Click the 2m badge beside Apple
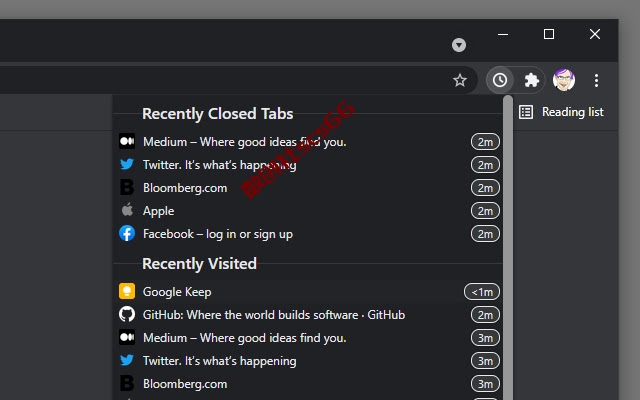The image size is (640, 400). 485,211
